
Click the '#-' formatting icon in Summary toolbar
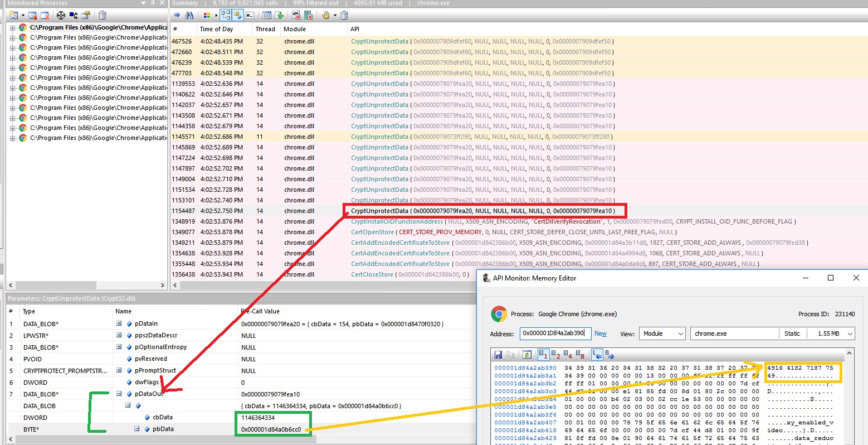(x=250, y=15)
